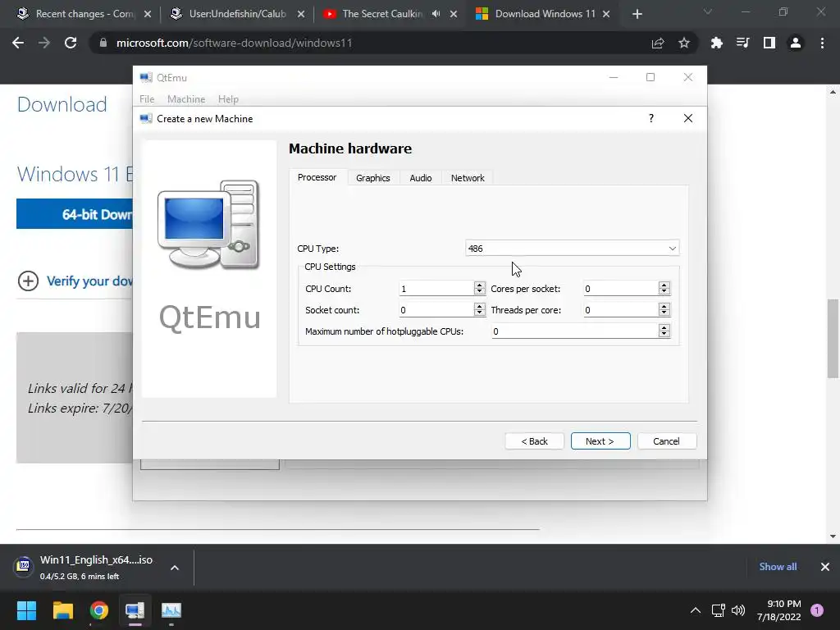Decrease Threads per core value
The width and height of the screenshot is (840, 630).
[x=664, y=313]
